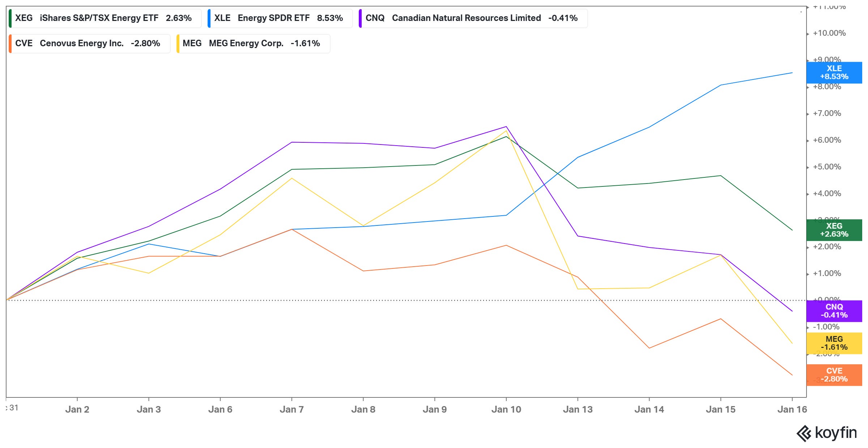The height and width of the screenshot is (448, 868).
Task: Click the green color bar beside XEG
Action: point(10,18)
